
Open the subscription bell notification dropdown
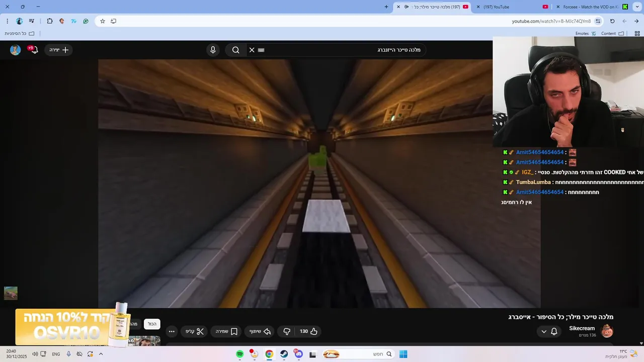click(549, 331)
